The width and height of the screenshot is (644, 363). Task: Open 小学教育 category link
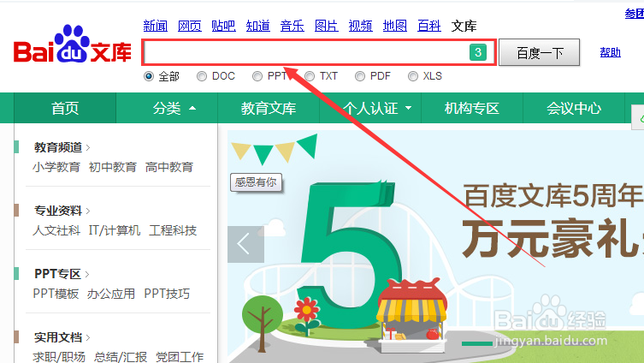click(56, 167)
